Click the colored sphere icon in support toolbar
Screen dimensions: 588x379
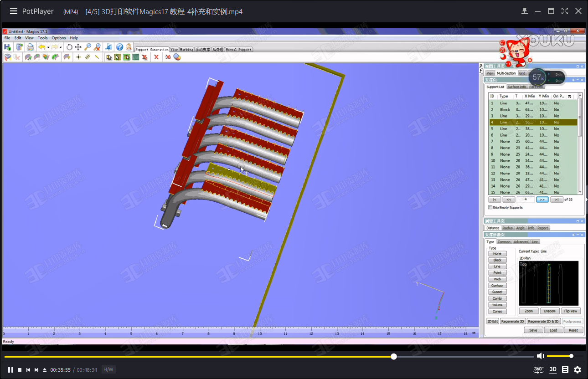click(x=177, y=57)
